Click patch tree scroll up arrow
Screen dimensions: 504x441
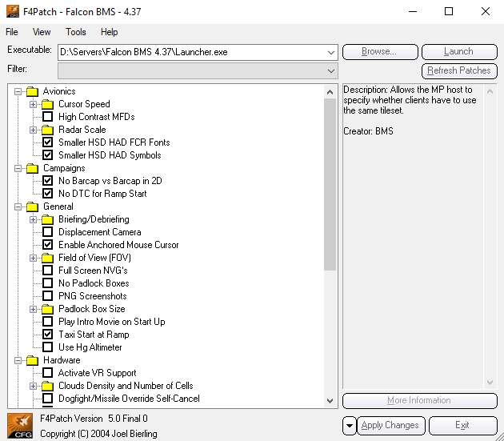point(330,92)
